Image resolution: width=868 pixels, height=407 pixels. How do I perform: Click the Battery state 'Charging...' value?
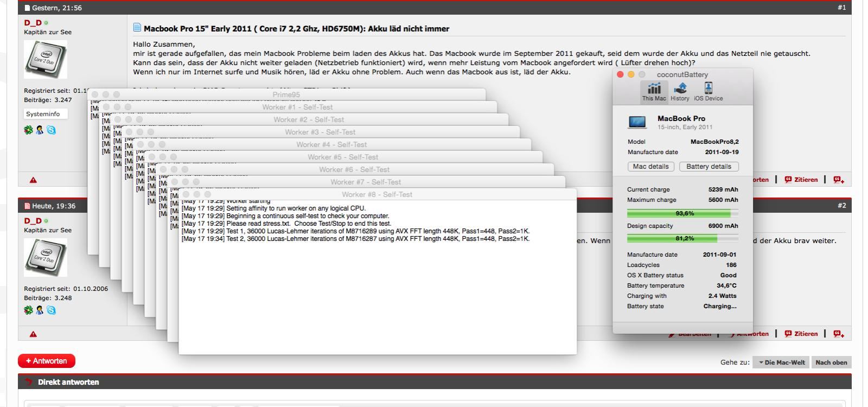[720, 306]
